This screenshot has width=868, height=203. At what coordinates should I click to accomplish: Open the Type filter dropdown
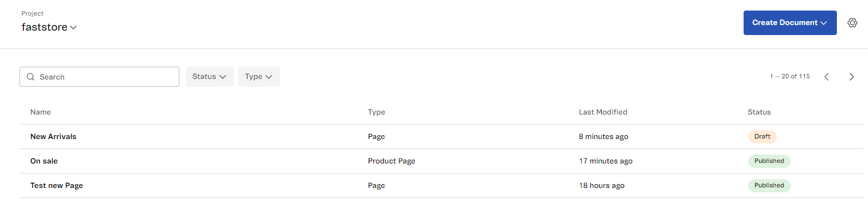(259, 77)
